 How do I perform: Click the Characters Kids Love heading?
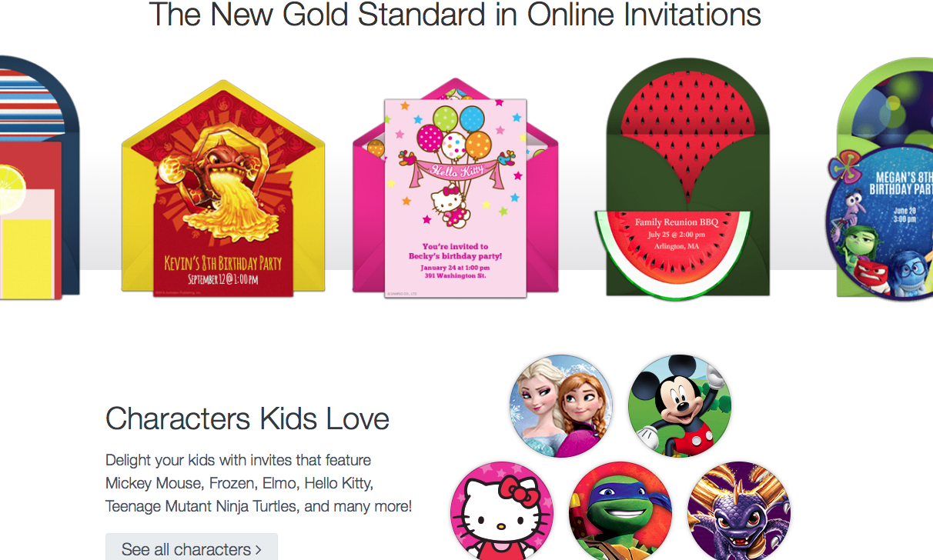[x=247, y=419]
